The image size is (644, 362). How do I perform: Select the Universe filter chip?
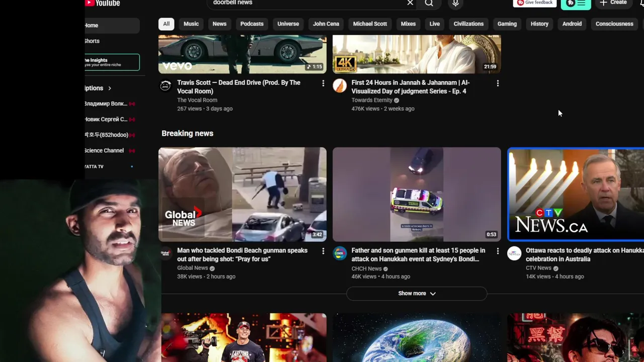(x=288, y=24)
